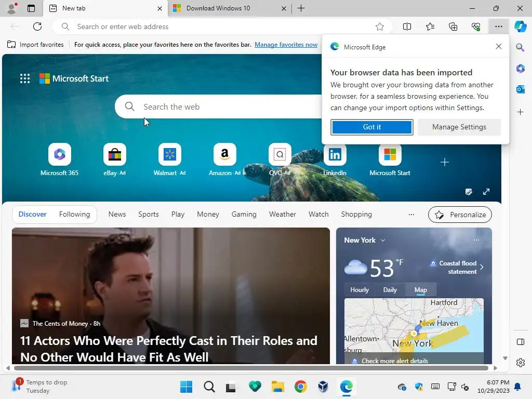Open the weather card options menu
The width and height of the screenshot is (532, 399).
[476, 240]
